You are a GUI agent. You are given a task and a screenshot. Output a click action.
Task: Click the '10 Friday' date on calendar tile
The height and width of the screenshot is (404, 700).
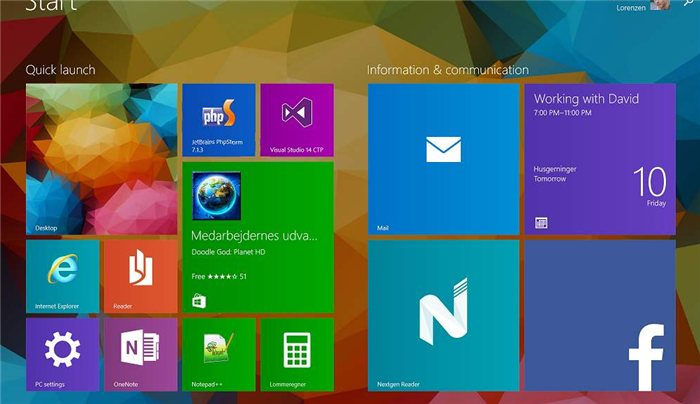click(650, 186)
